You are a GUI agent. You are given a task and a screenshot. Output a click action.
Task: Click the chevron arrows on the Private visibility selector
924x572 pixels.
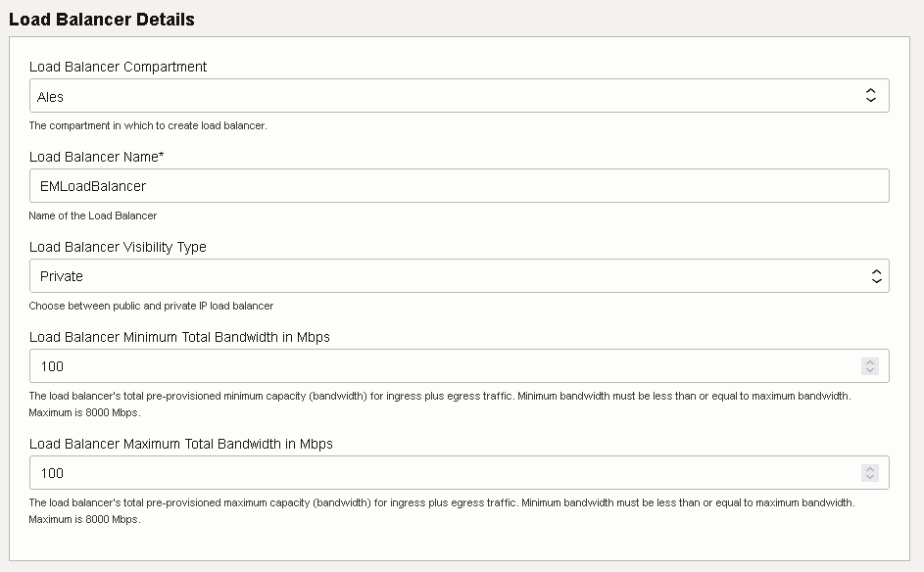click(x=876, y=276)
